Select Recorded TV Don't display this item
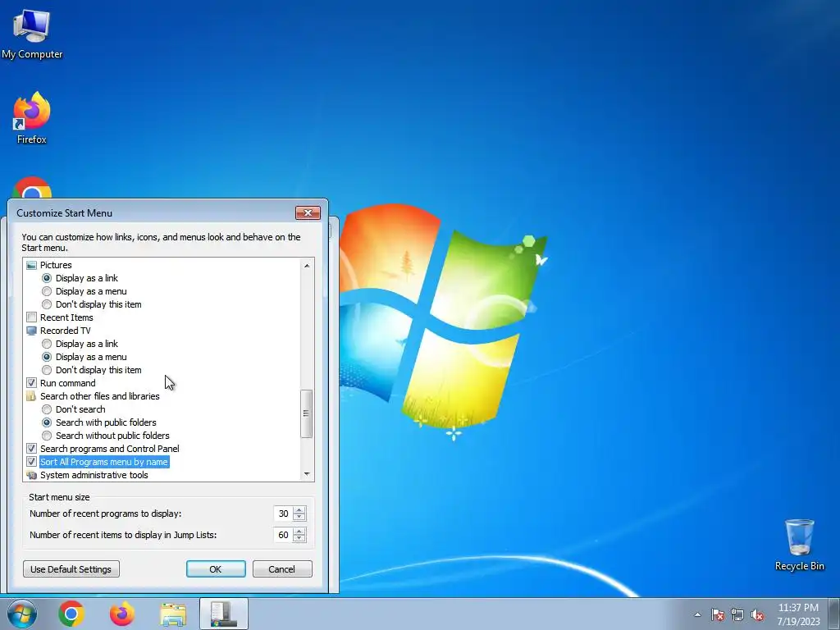Screen dimensions: 840x630 pyautogui.click(x=47, y=370)
